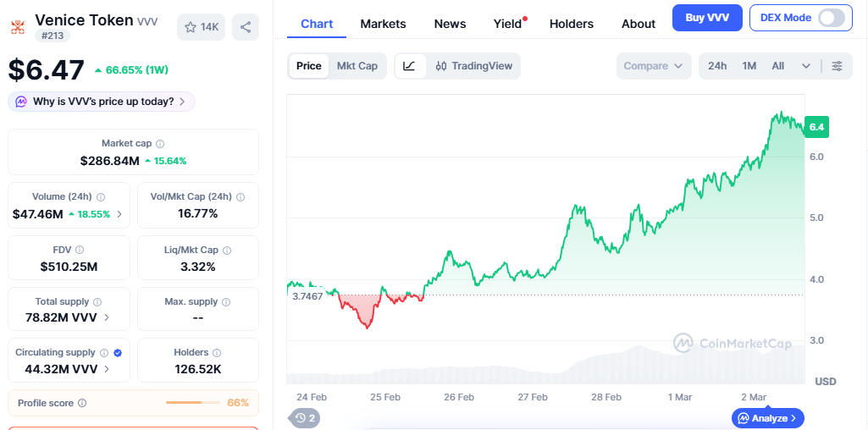This screenshot has width=868, height=430.
Task: Click the $286.84M market cap value
Action: click(109, 161)
